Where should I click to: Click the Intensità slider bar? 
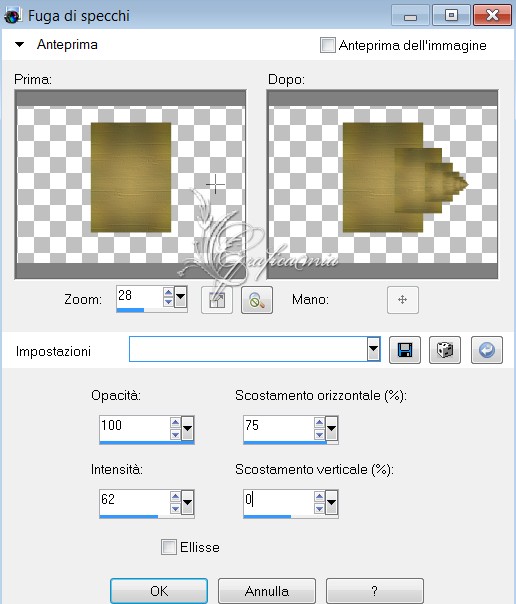point(146,517)
